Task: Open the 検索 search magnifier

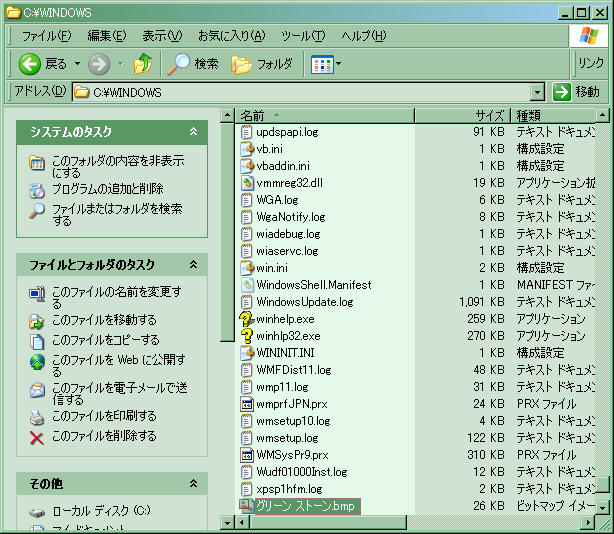Action: click(x=178, y=64)
